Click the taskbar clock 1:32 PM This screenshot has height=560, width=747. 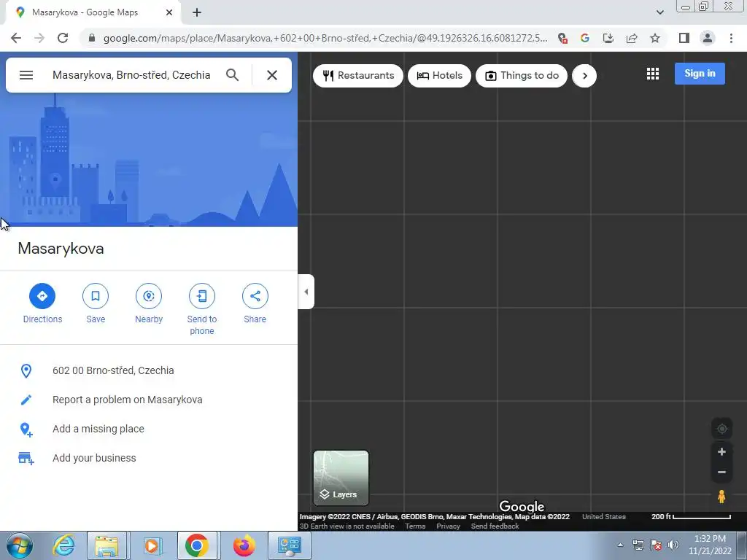tap(710, 539)
